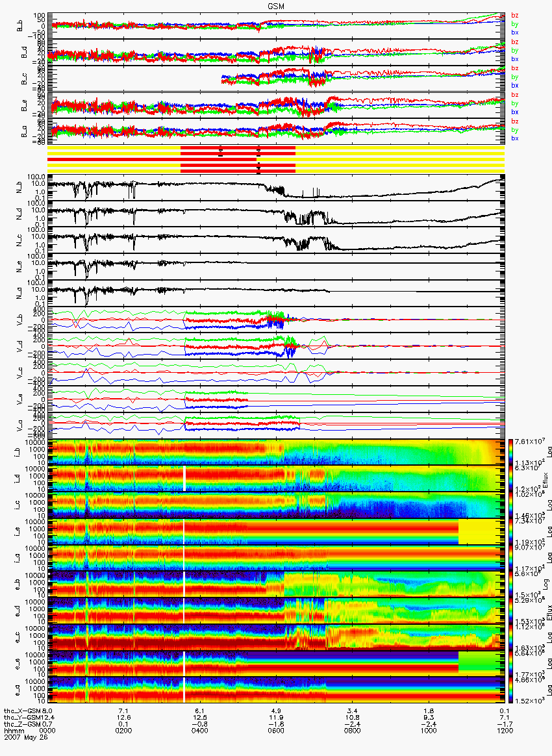
Task: Click the GSM title at top
Action: (276, 6)
